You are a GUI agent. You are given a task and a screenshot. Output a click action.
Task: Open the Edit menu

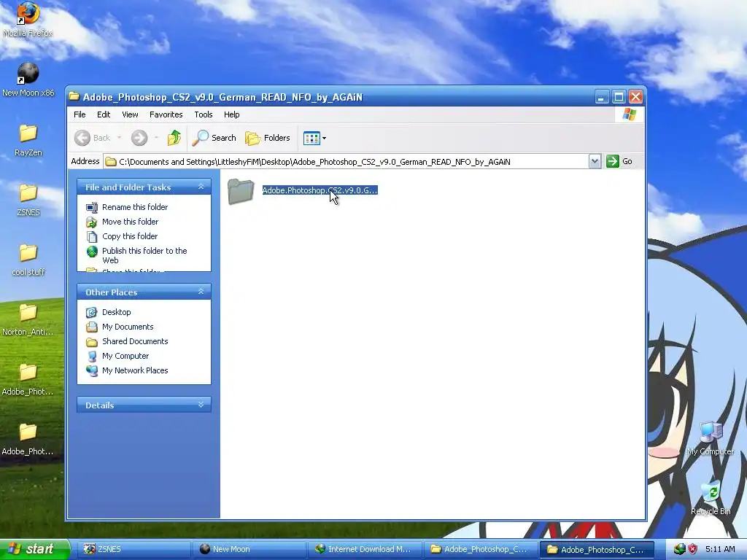pos(104,114)
